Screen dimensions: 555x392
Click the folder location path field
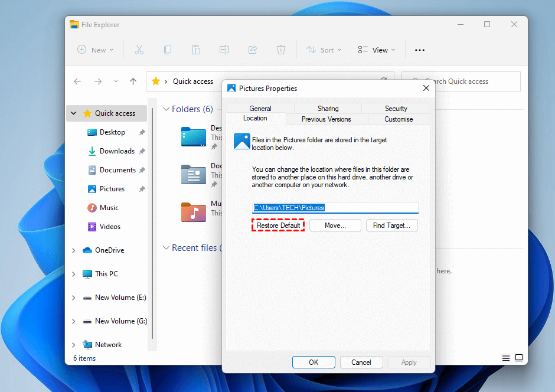click(x=335, y=208)
